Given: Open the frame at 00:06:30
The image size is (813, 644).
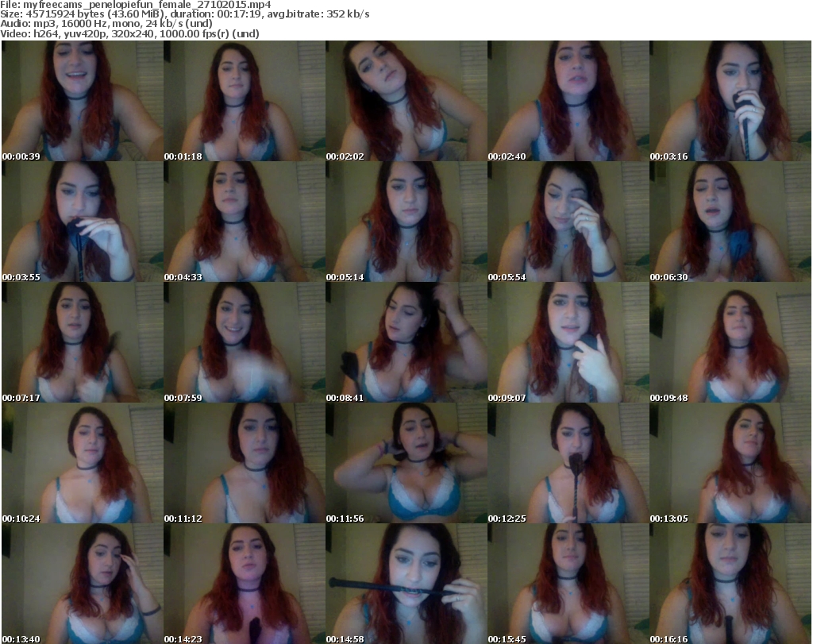Looking at the screenshot, I should [730, 222].
